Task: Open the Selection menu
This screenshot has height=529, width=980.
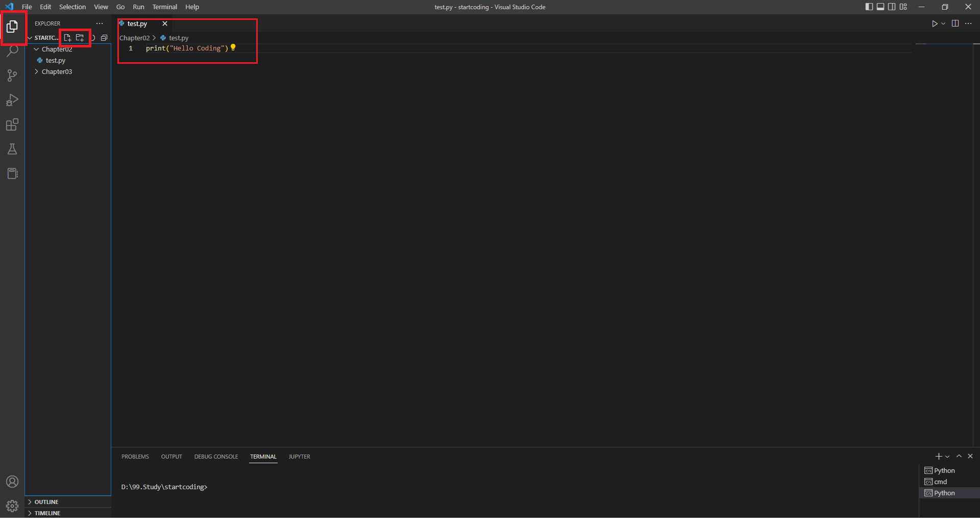Action: coord(72,7)
